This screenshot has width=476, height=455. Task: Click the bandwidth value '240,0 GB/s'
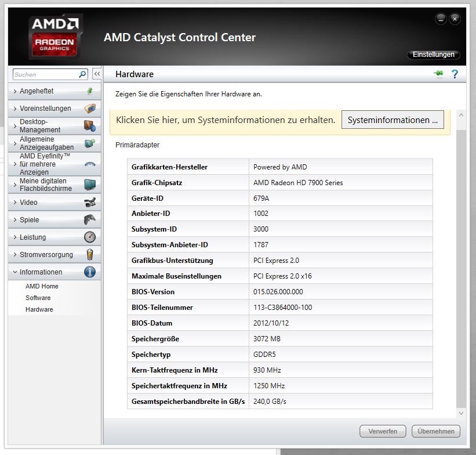[270, 401]
